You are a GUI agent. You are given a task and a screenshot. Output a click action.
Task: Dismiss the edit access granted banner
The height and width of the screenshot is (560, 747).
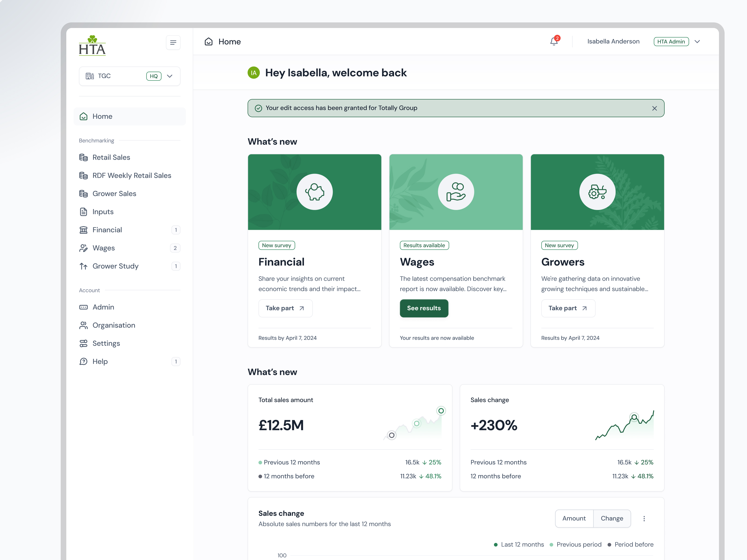pos(654,108)
